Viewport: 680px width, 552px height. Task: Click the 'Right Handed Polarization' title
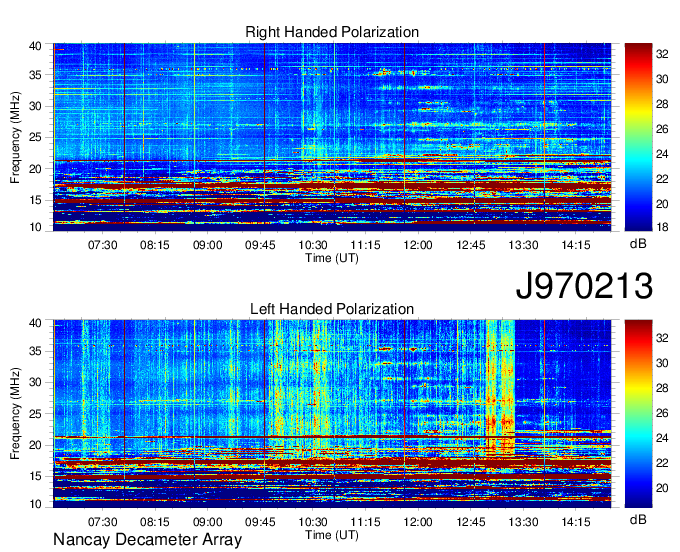pos(332,32)
